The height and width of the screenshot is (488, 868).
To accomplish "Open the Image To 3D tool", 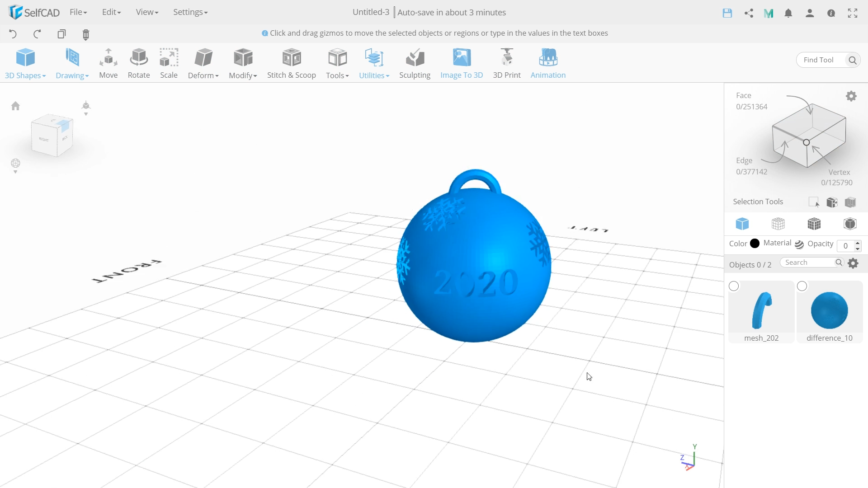I will tap(462, 63).
